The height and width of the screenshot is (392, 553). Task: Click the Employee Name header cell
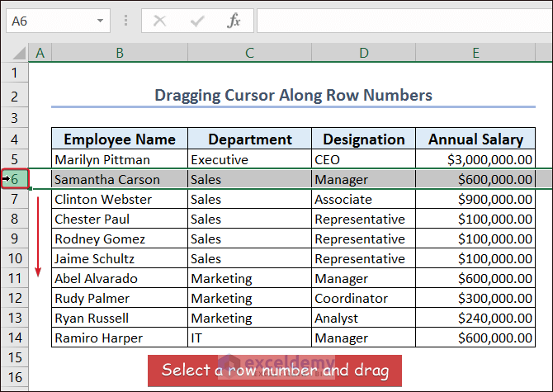120,139
